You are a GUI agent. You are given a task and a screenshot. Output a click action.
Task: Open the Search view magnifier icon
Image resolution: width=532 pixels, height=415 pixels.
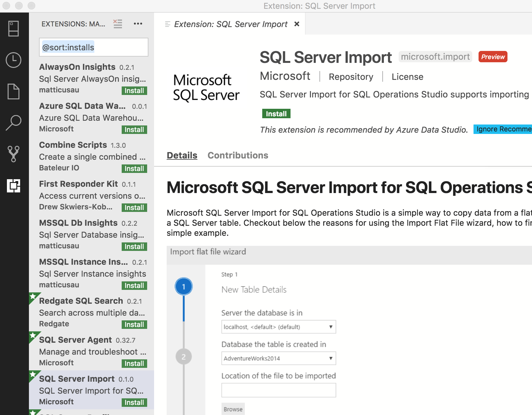coord(13,123)
